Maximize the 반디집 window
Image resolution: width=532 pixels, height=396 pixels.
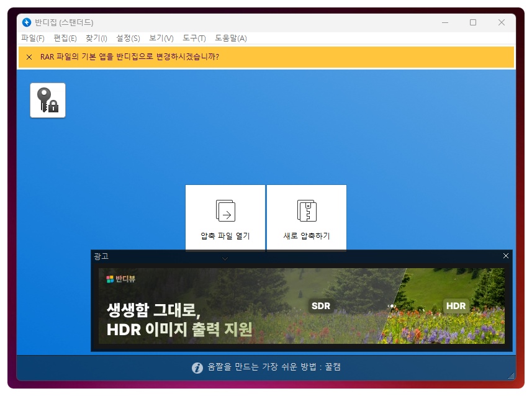(x=473, y=23)
